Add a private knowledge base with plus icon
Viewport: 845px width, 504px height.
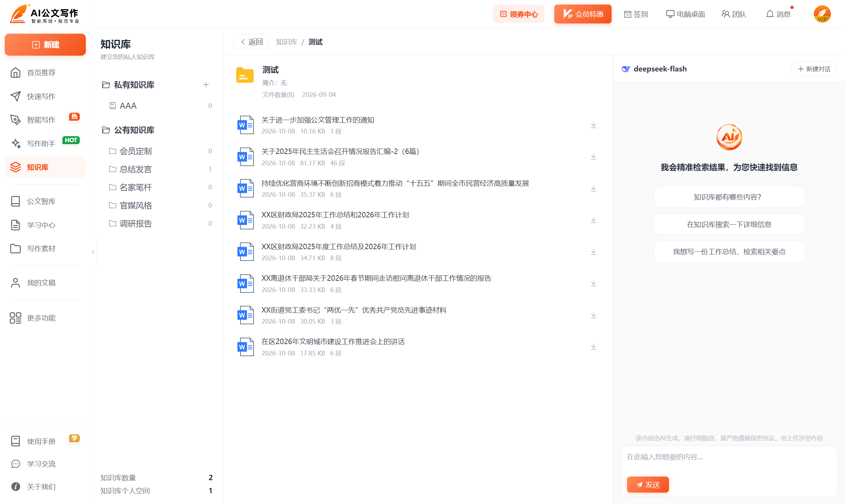206,85
